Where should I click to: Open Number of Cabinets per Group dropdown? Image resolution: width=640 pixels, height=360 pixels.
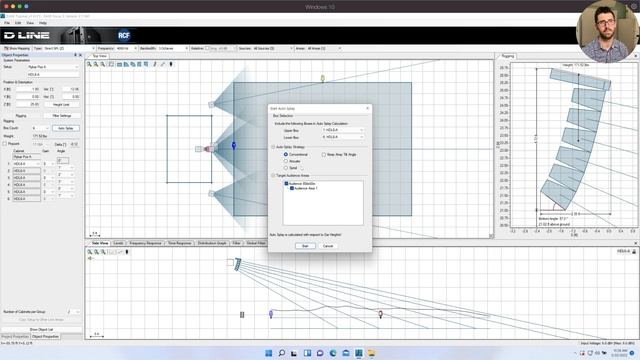click(73, 312)
